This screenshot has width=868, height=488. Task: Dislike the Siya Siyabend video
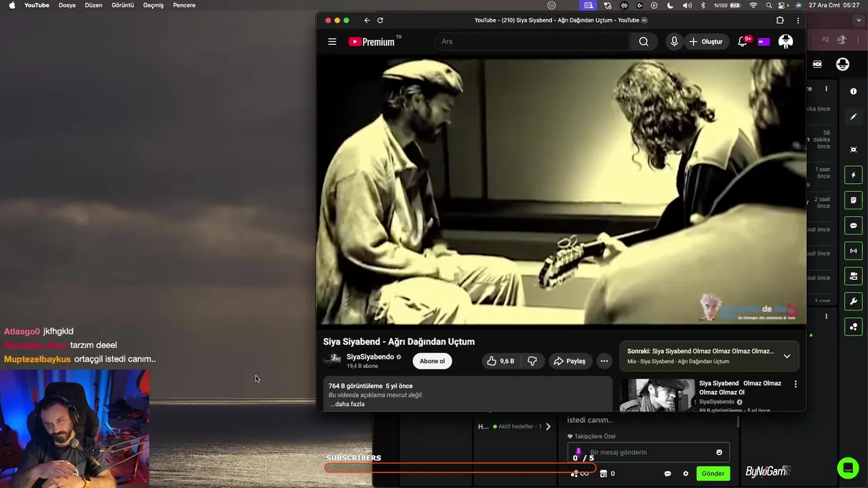click(532, 361)
